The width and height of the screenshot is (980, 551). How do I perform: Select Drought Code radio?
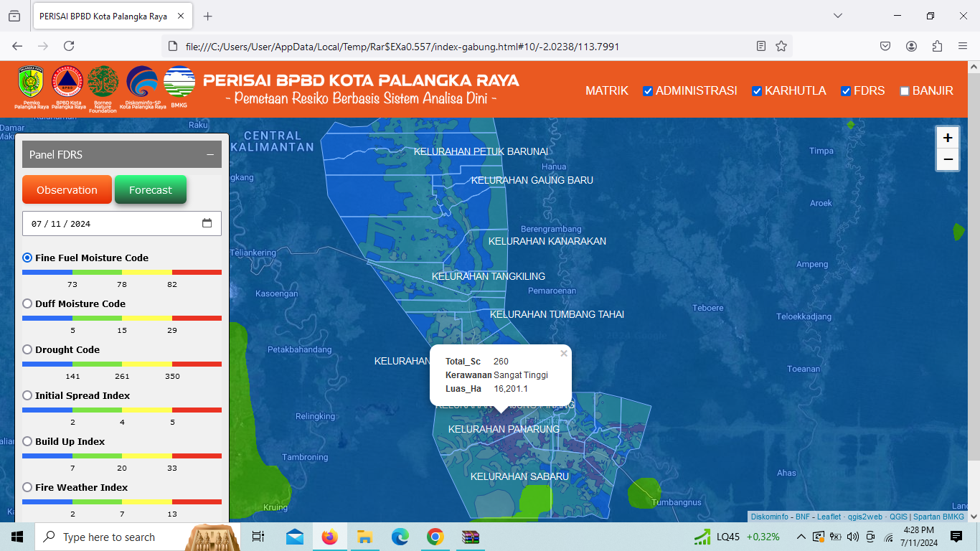click(28, 349)
